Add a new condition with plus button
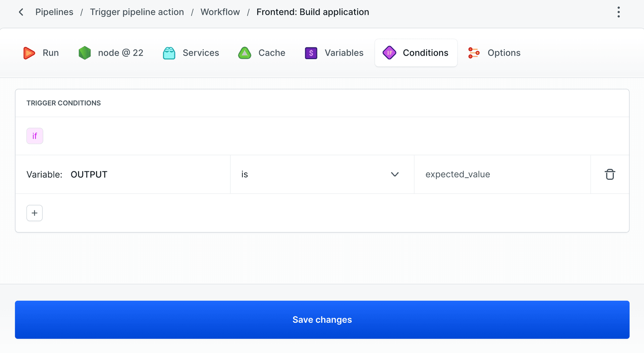The image size is (644, 353). tap(35, 213)
